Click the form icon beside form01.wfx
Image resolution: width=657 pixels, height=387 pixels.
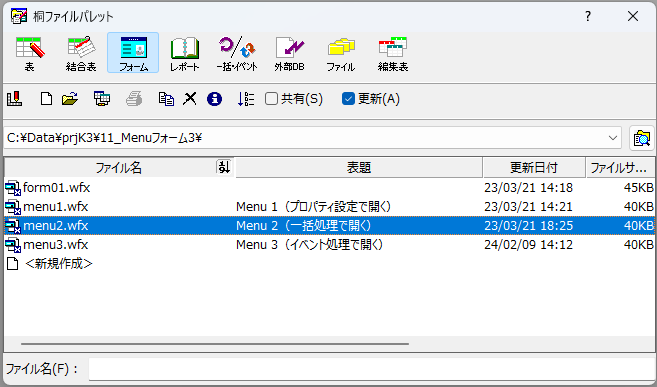13,188
